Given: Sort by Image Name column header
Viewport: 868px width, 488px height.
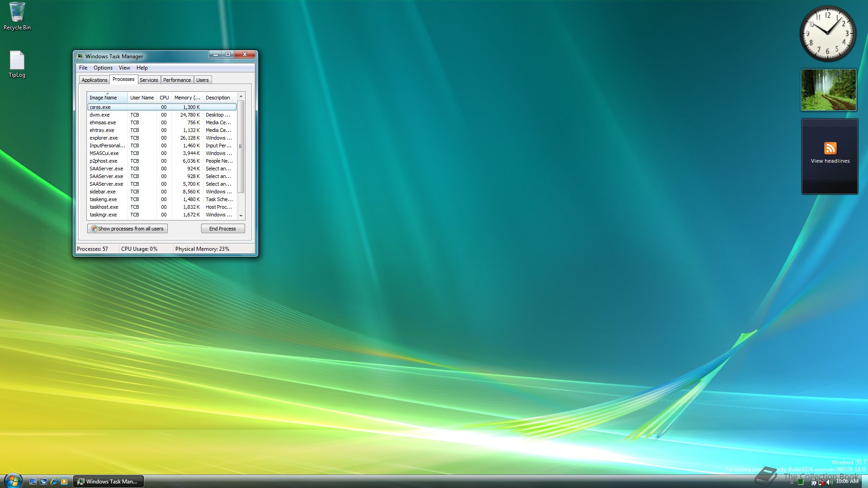Looking at the screenshot, I should [x=107, y=98].
